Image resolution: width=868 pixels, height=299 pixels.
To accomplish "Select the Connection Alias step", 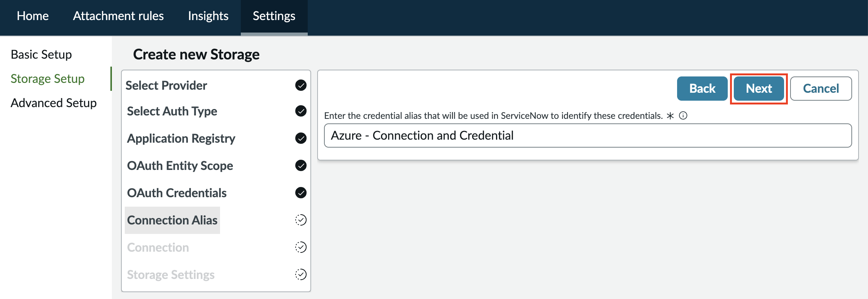I will 172,220.
